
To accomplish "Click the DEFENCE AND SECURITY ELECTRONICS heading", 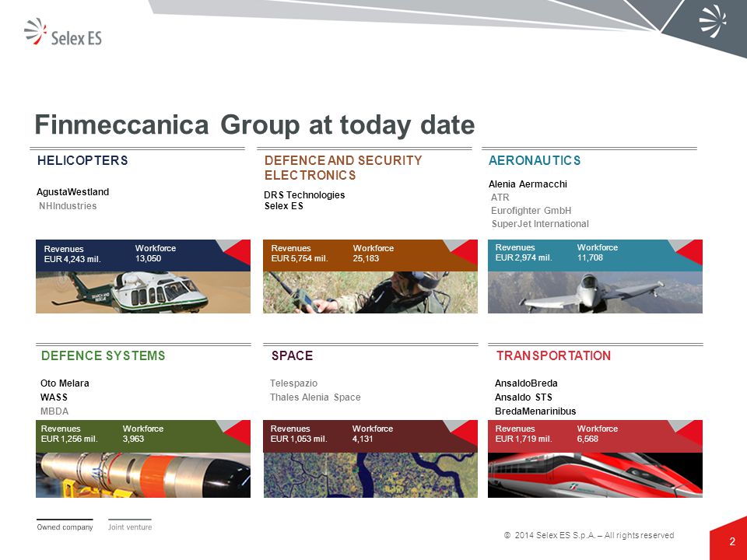I will coord(343,168).
